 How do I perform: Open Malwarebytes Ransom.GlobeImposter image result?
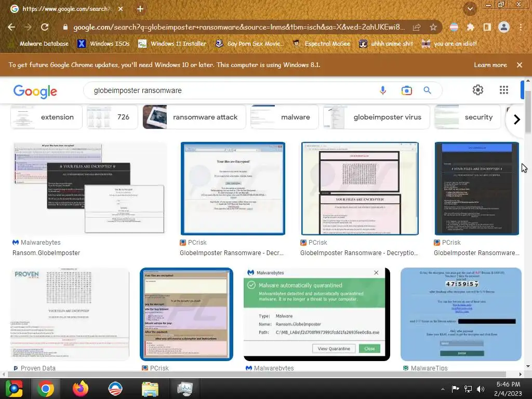[89, 188]
